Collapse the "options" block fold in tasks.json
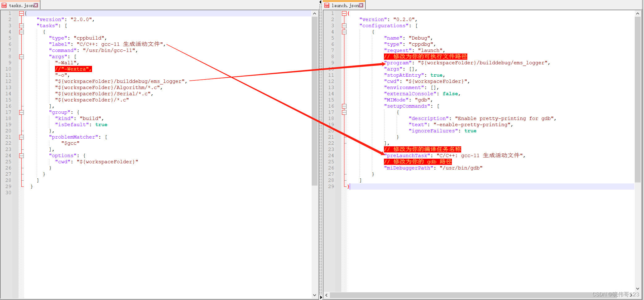 click(x=21, y=156)
